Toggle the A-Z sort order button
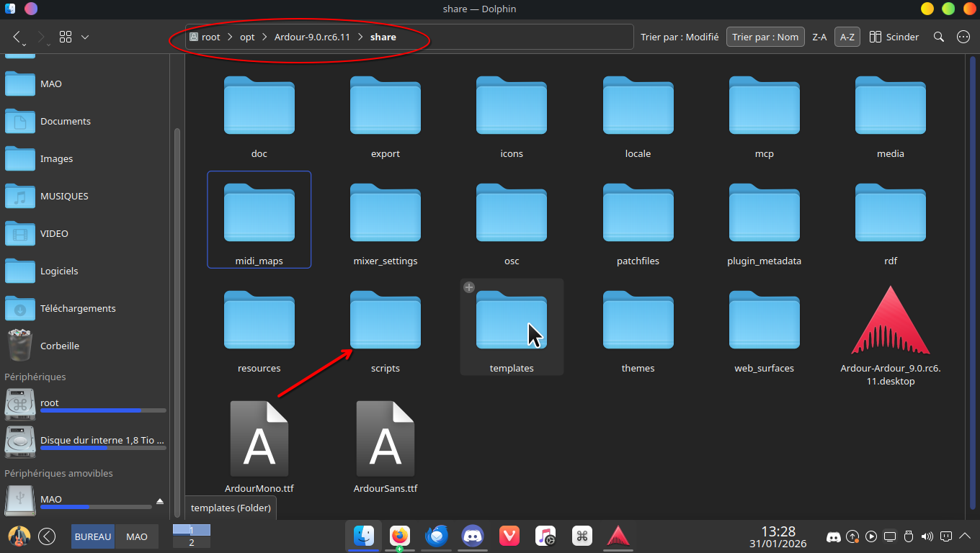The height and width of the screenshot is (553, 980). tap(847, 37)
